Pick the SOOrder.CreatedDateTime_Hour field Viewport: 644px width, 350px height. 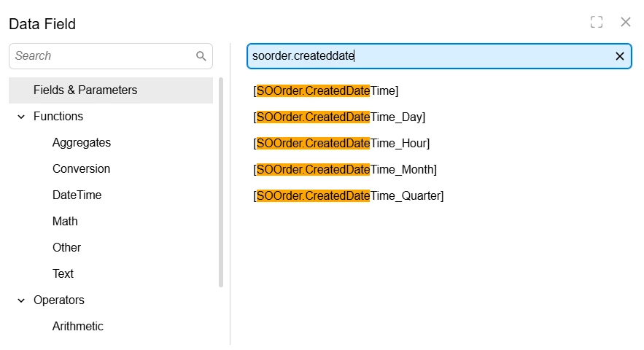click(341, 144)
